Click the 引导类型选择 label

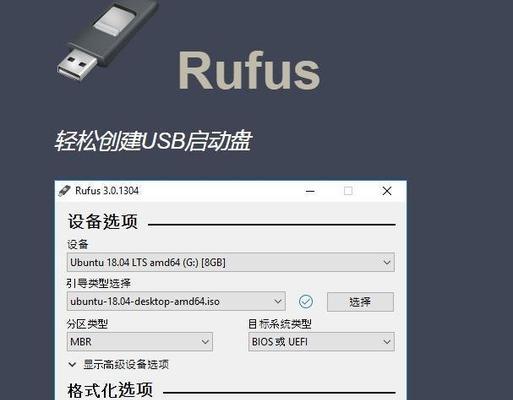coord(99,283)
